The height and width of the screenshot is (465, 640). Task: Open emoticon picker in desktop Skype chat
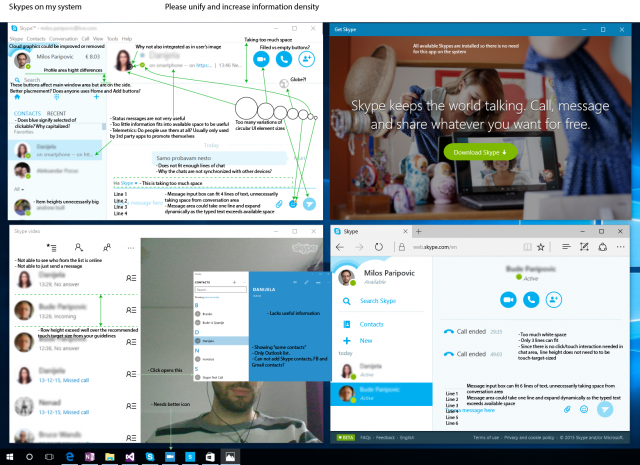pos(293,204)
